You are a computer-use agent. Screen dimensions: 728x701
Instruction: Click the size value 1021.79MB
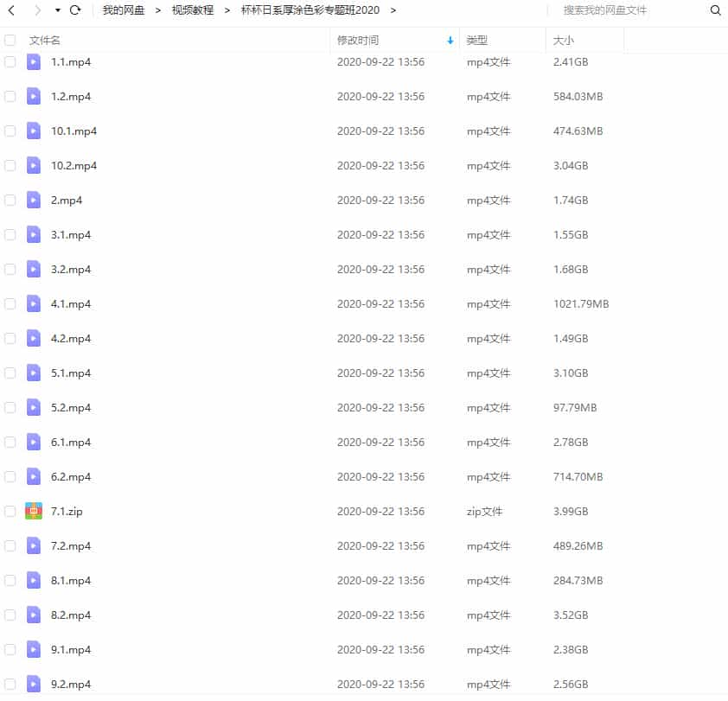[581, 304]
